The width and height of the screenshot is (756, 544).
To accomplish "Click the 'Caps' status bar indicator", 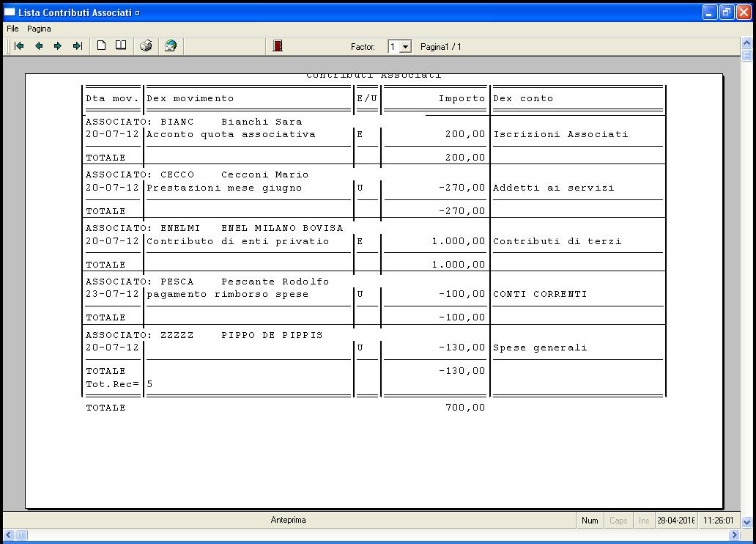I will (618, 521).
